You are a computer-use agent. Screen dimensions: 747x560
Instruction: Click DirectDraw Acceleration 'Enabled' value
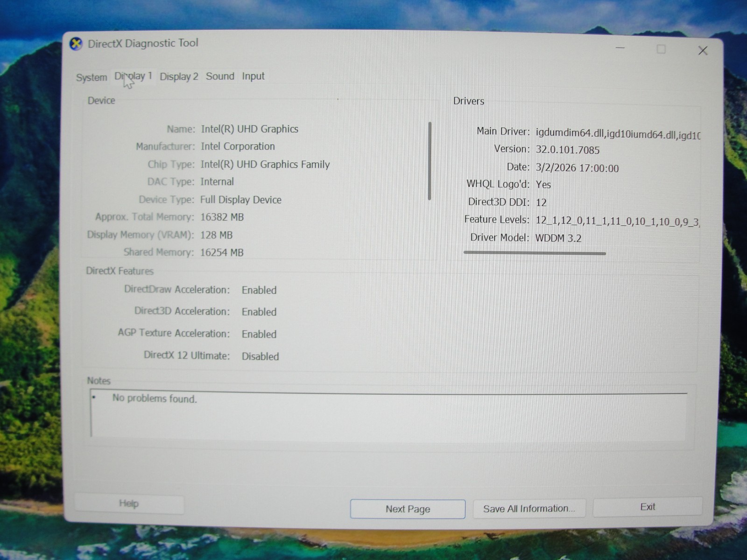[x=259, y=290]
